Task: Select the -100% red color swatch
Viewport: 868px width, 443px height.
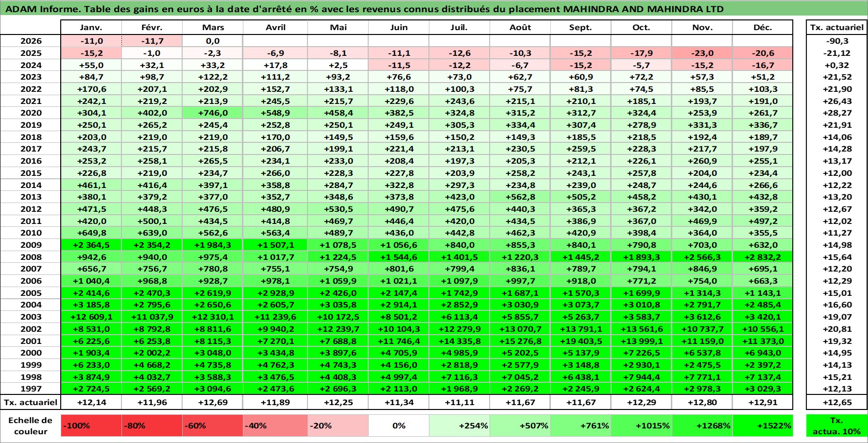Action: coord(91,426)
